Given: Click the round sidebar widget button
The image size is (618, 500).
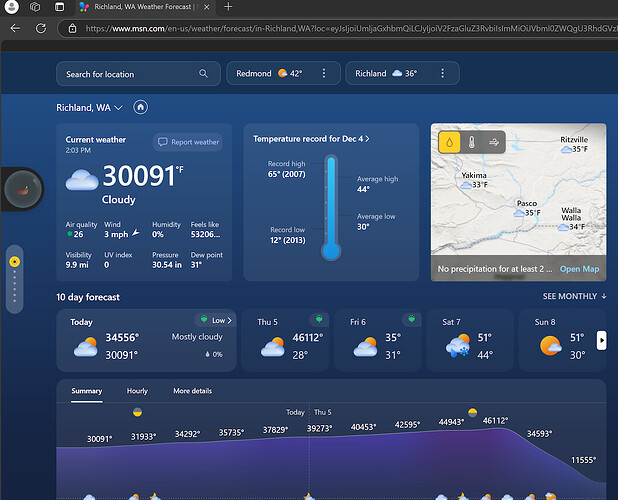Looking at the screenshot, I should 23,189.
